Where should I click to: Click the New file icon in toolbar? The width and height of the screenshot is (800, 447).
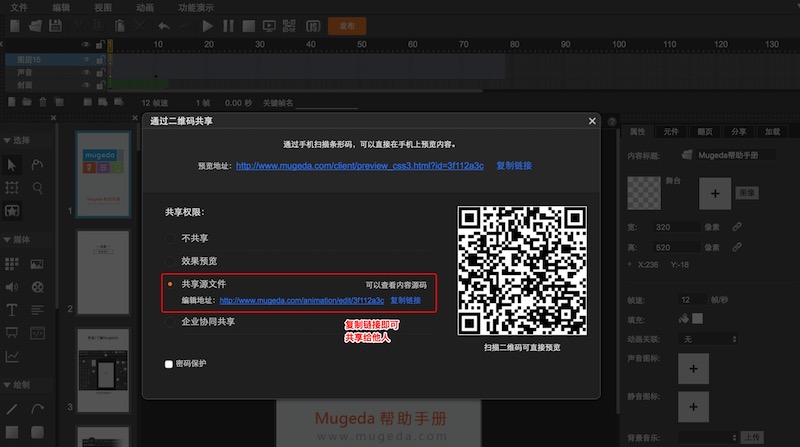point(15,26)
